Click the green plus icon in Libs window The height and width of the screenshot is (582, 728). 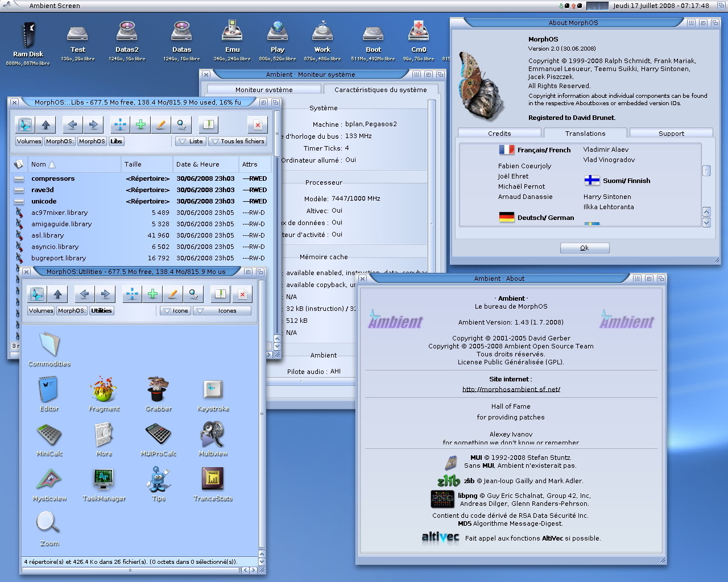(x=140, y=124)
